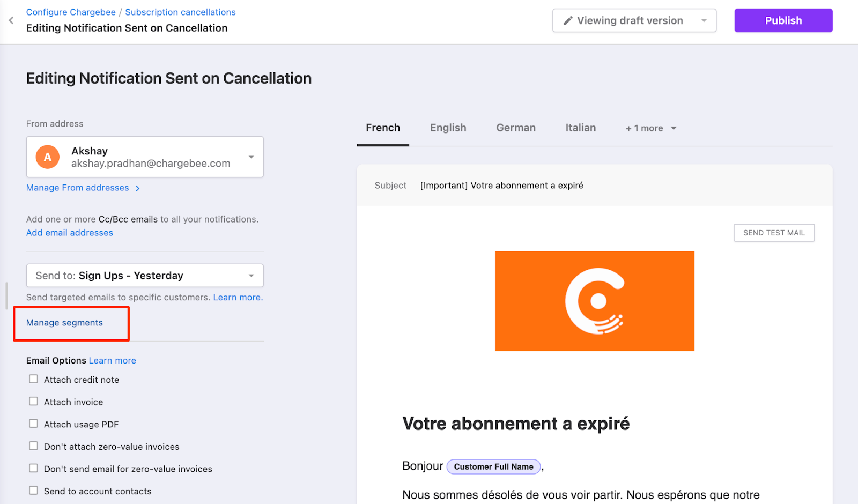Expand the + 1 more languages menu
This screenshot has width=858, height=504.
(651, 128)
